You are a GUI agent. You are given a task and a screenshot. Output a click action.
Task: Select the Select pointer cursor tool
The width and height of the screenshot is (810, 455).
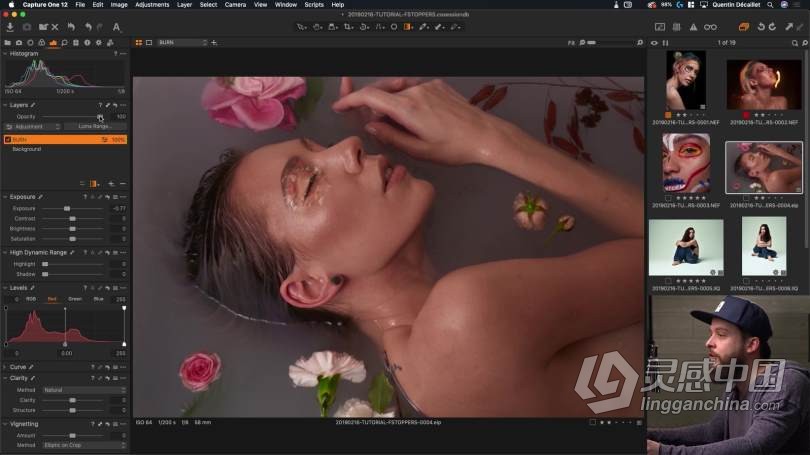tap(301, 27)
